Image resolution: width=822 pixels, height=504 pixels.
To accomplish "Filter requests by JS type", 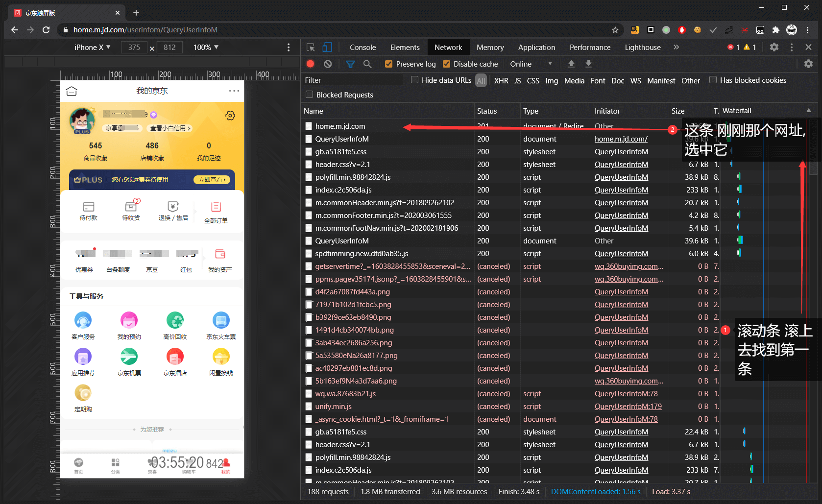I will pos(517,80).
